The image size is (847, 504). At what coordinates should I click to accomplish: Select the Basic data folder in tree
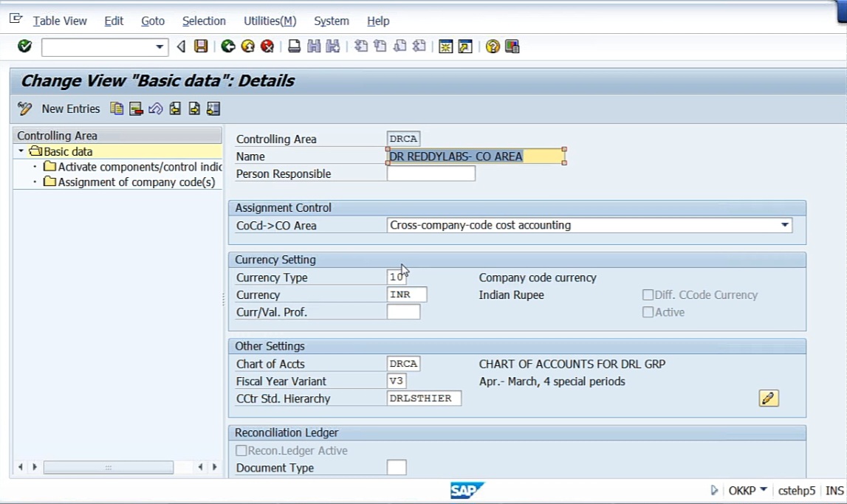click(x=61, y=151)
